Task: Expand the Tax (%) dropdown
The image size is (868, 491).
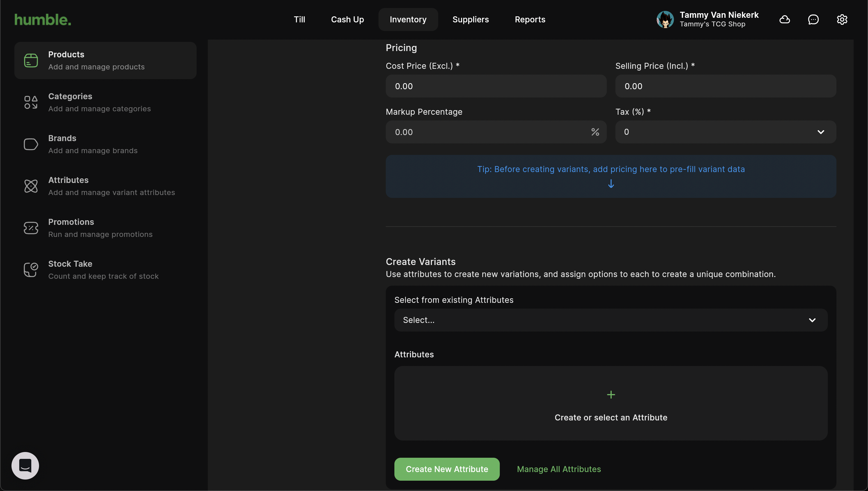Action: click(726, 132)
